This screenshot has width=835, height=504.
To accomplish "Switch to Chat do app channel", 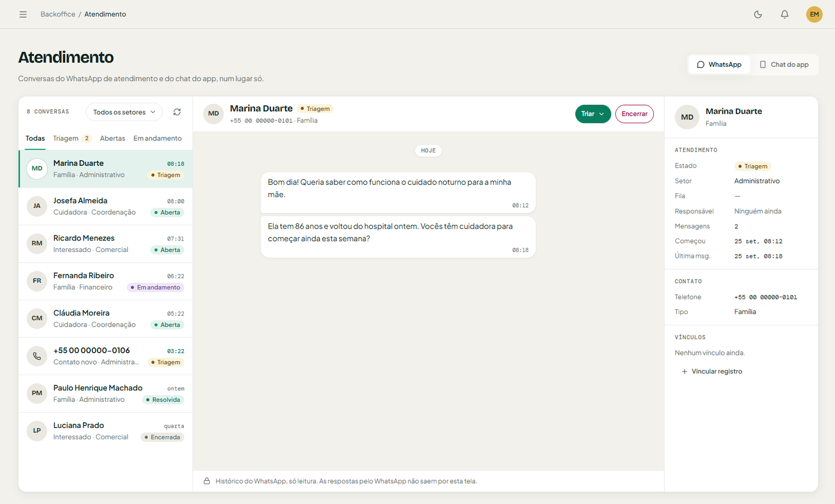I will 784,65.
